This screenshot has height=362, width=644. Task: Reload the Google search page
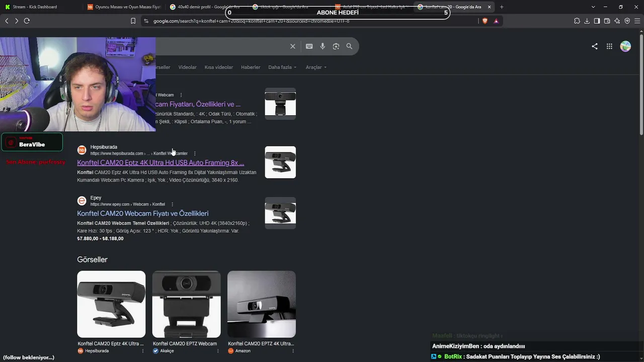point(27,21)
